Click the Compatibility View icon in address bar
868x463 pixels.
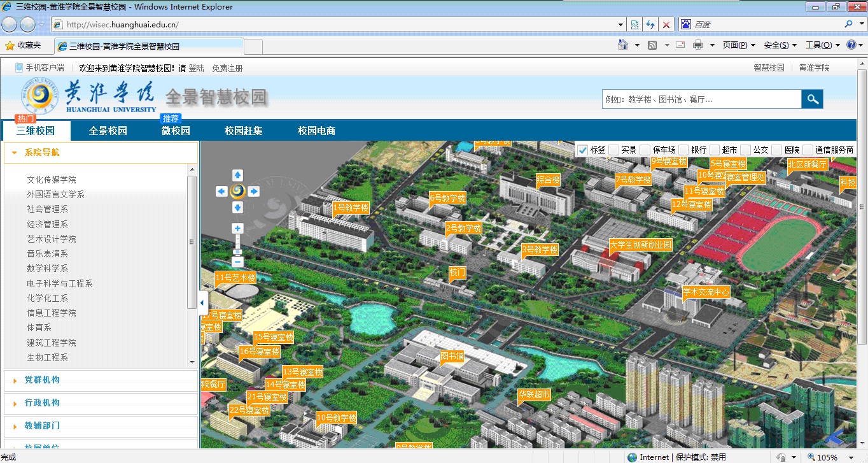coord(635,24)
